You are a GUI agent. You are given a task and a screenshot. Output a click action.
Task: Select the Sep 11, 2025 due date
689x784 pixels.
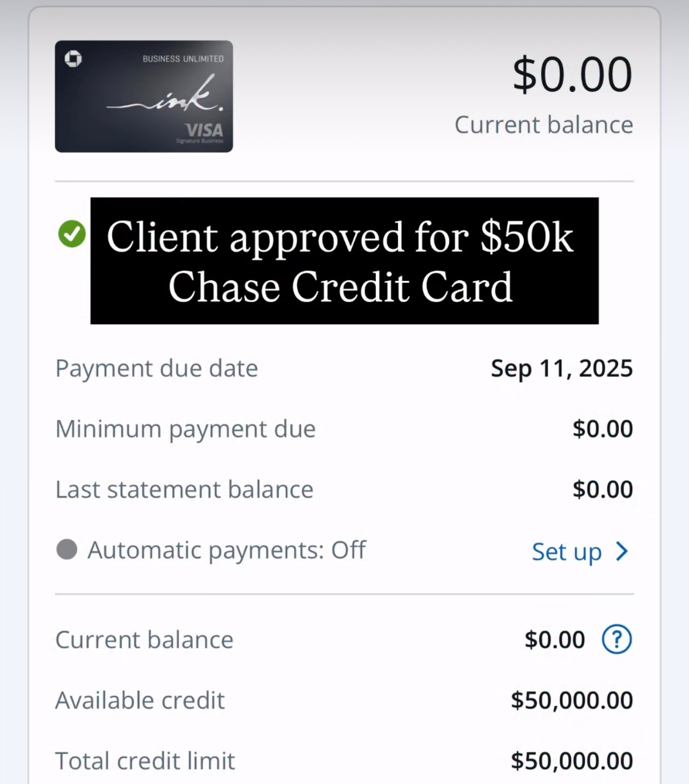click(562, 368)
